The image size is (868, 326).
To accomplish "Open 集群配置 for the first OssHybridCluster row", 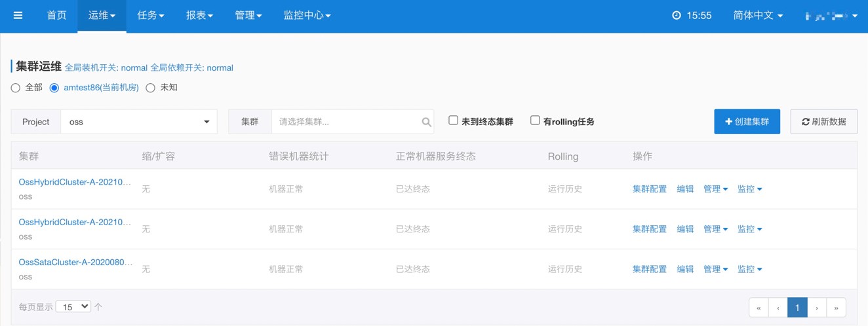I will point(650,189).
